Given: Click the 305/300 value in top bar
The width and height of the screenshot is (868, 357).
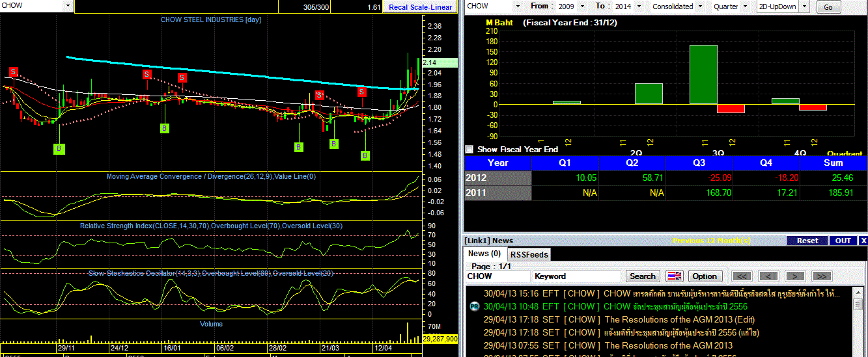Looking at the screenshot, I should pyautogui.click(x=316, y=7).
